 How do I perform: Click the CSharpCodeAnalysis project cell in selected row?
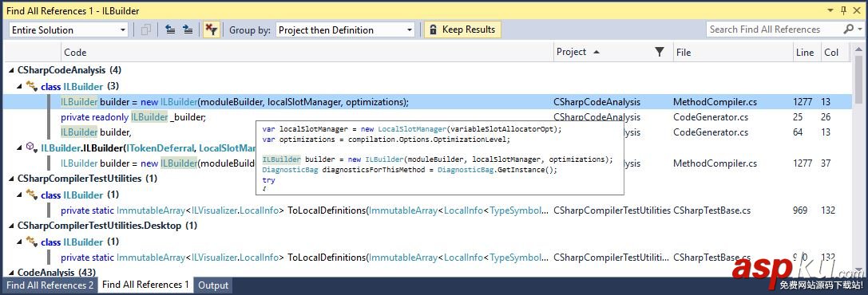tap(597, 101)
